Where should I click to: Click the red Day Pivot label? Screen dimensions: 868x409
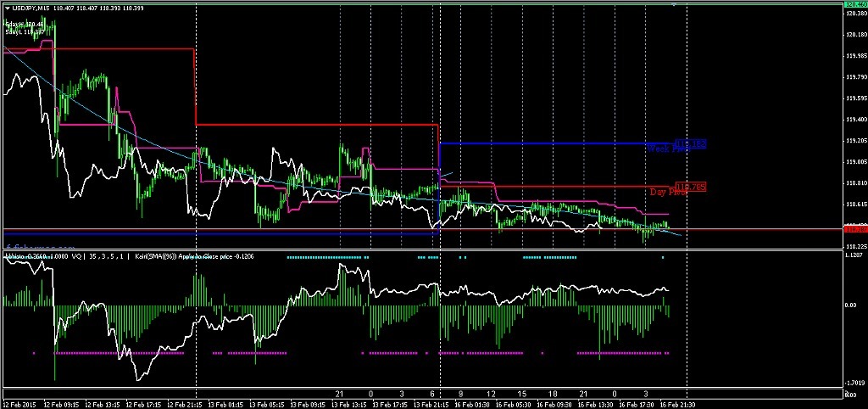pos(668,192)
